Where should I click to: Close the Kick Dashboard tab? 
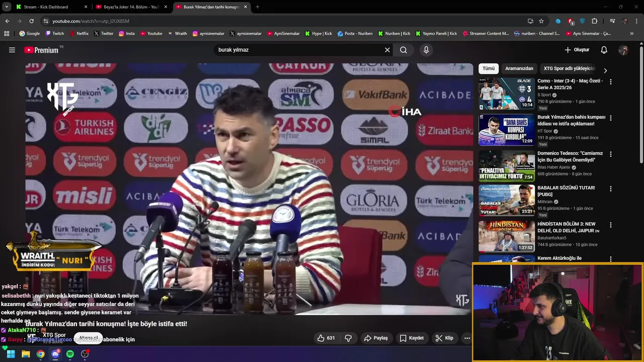tap(86, 7)
